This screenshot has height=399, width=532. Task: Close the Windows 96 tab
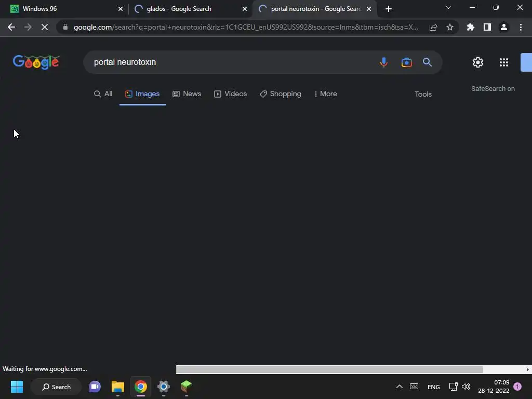[x=121, y=9]
